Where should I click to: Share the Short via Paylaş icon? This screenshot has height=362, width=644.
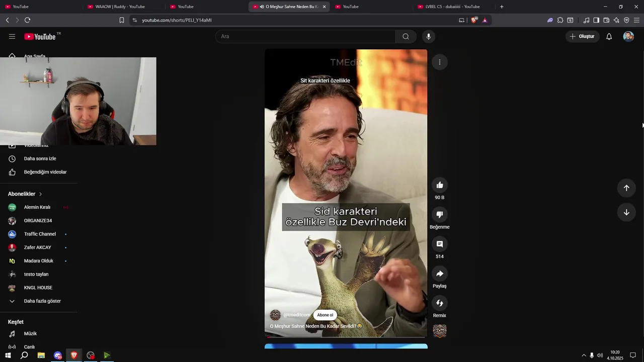440,274
